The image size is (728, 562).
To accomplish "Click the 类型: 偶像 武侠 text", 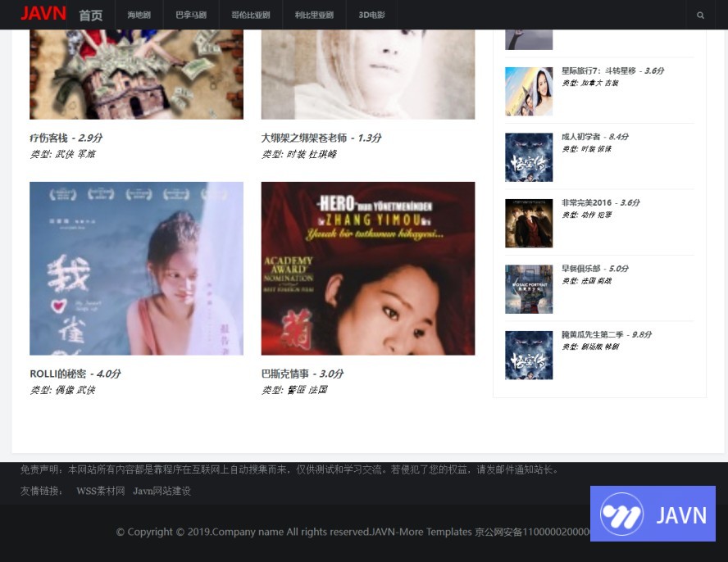I will point(62,390).
